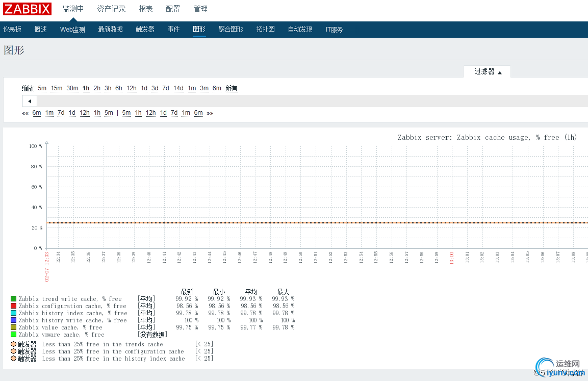The height and width of the screenshot is (381, 588).
Task: Collapse the 过滤器 filter panel
Action: tap(487, 71)
